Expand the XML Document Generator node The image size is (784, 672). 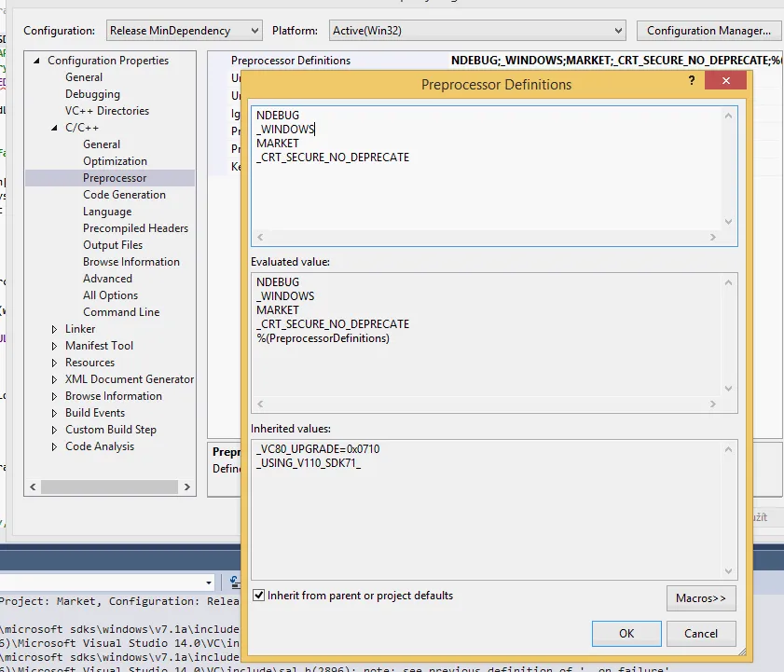pos(54,379)
